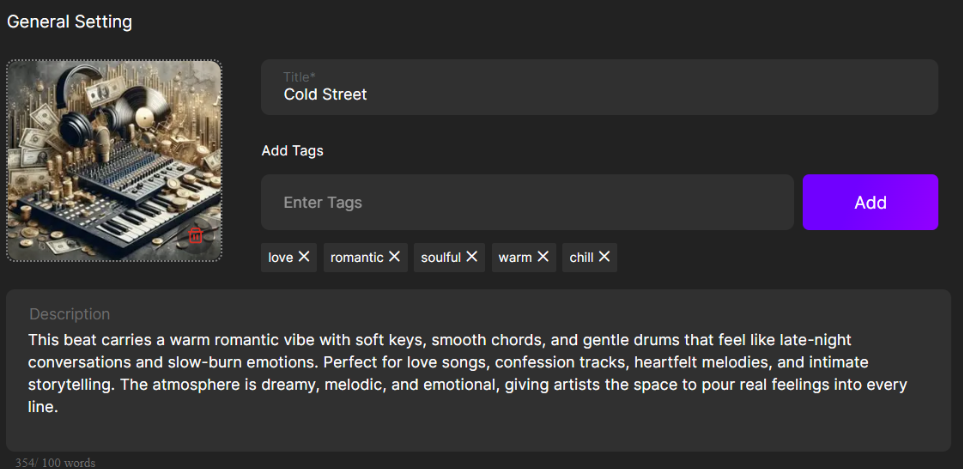
Task: Click the General Setting heading
Action: [x=69, y=21]
